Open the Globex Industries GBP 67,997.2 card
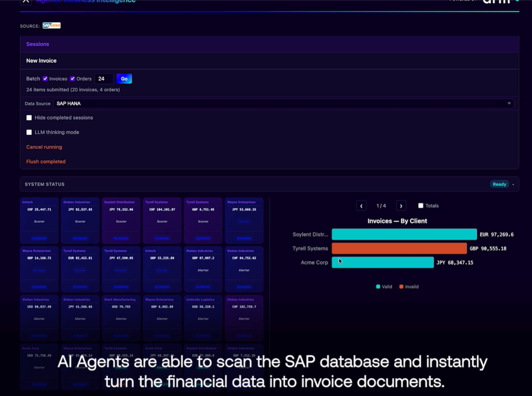 point(203,269)
